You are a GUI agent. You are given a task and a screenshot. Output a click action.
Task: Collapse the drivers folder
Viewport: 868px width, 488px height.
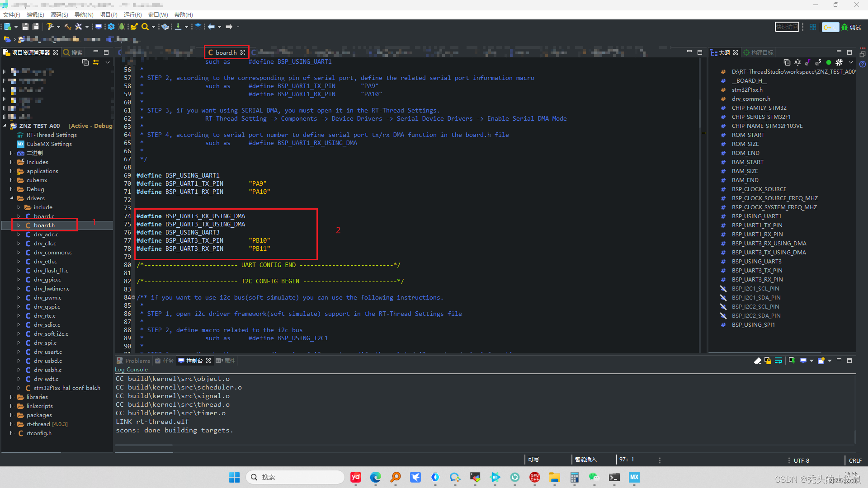pyautogui.click(x=12, y=198)
